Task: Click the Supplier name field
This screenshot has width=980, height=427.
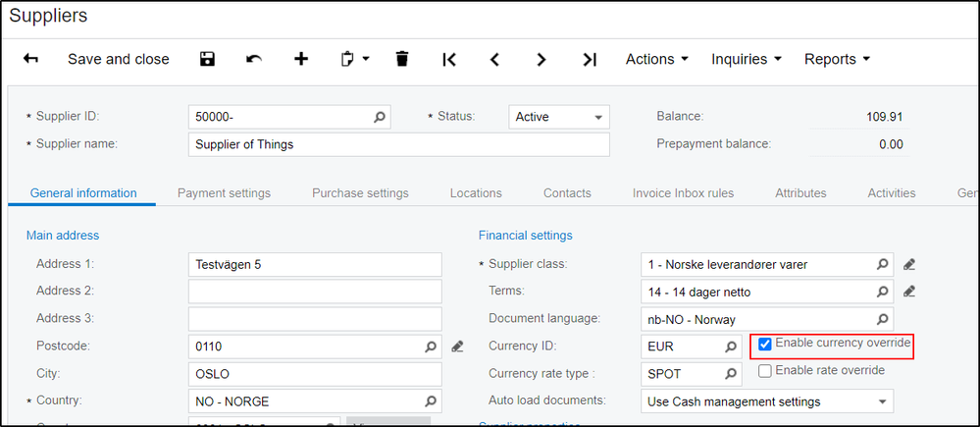Action: click(x=398, y=144)
